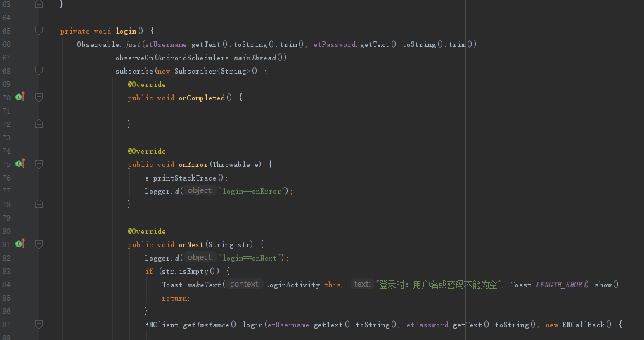The height and width of the screenshot is (340, 644).
Task: Click the LENGTH_SHORT constant
Action: pos(562,285)
